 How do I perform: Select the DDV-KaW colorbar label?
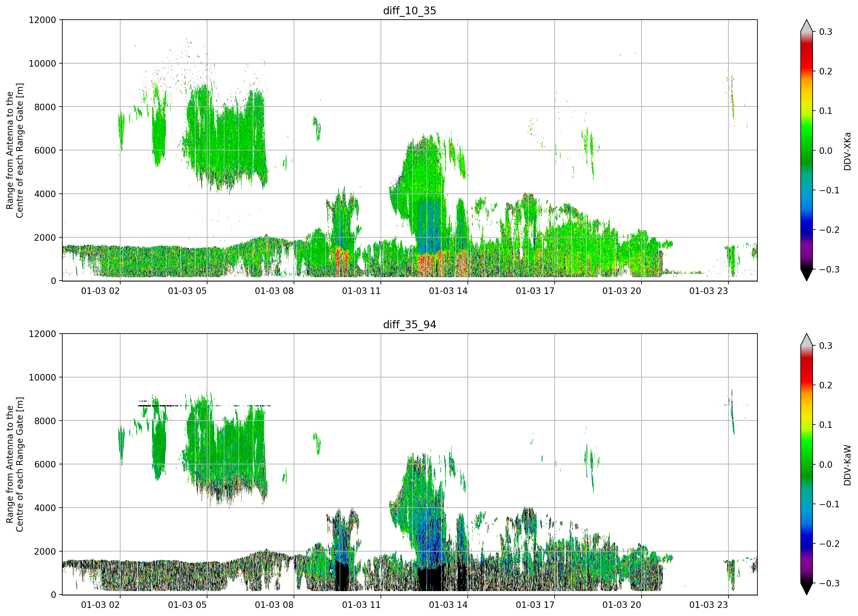[847, 465]
